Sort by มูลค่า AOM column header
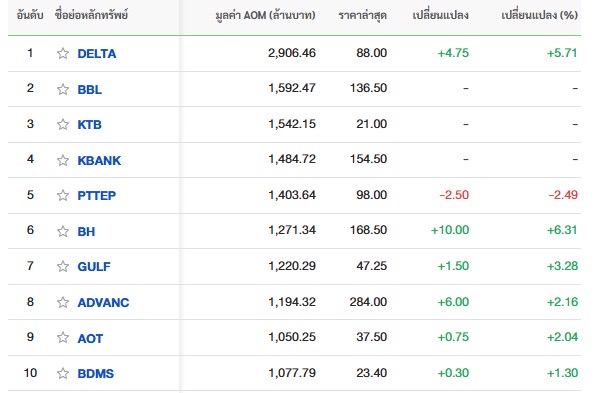This screenshot has height=393, width=596. tap(265, 15)
